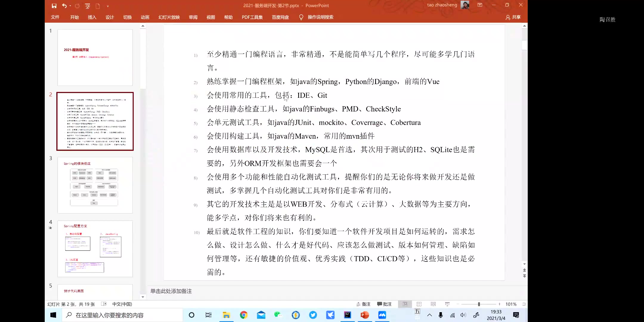The height and width of the screenshot is (322, 644).
Task: Open Google Chrome from taskbar
Action: click(x=244, y=315)
